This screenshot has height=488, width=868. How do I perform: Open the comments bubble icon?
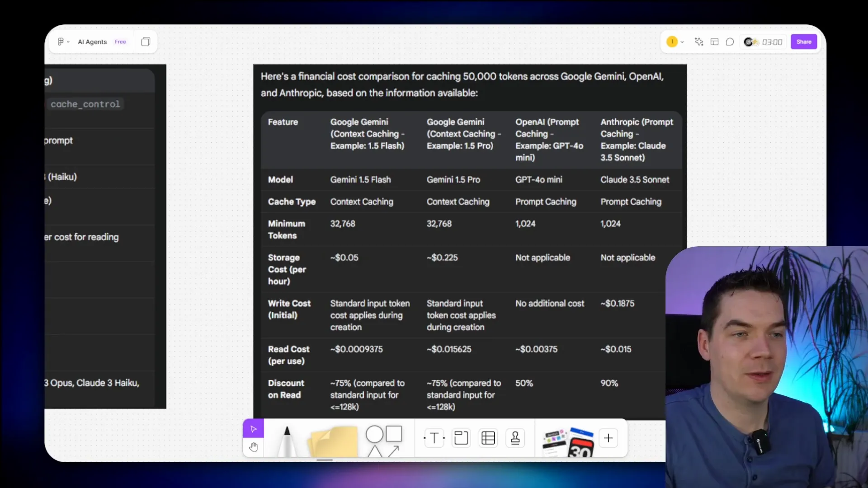click(730, 42)
